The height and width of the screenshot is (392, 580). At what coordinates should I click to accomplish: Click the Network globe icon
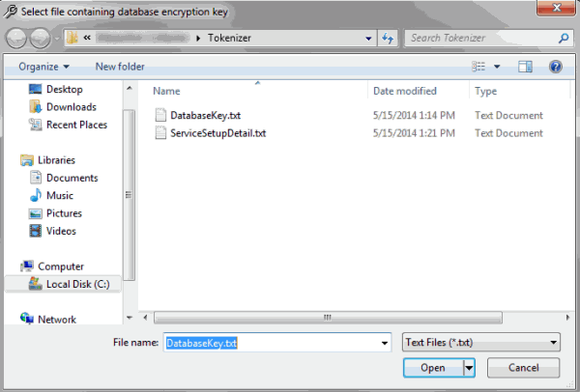(x=27, y=319)
